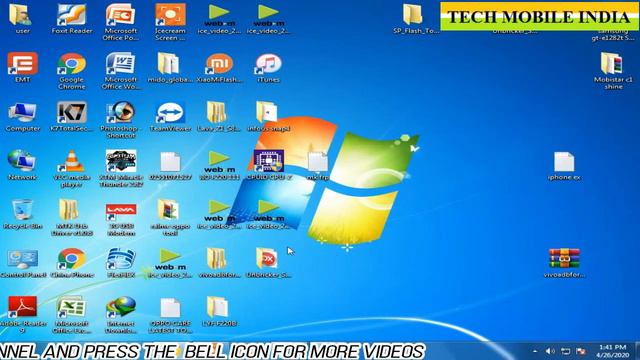Select the mk frp file
This screenshot has width=640, height=360.
pos(318,162)
